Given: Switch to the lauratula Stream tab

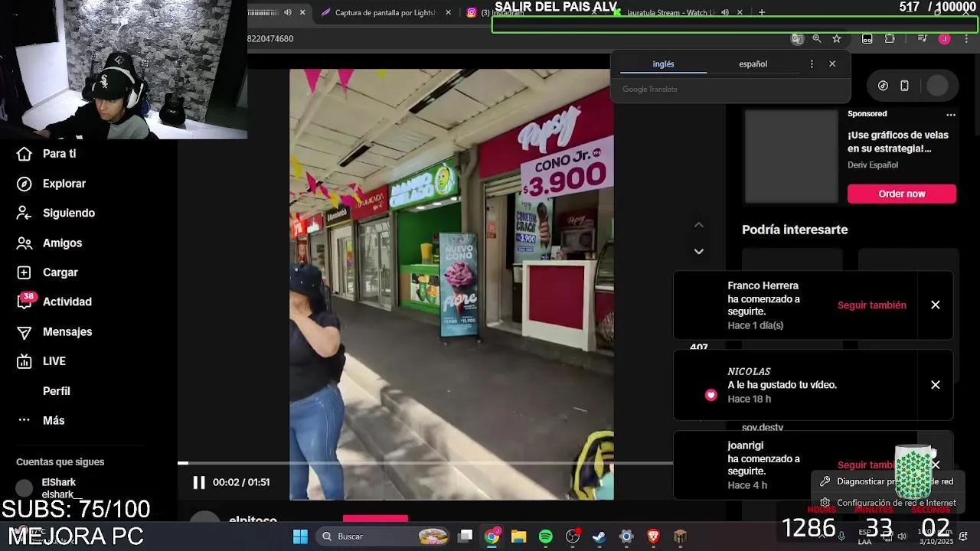Looking at the screenshot, I should [x=671, y=13].
